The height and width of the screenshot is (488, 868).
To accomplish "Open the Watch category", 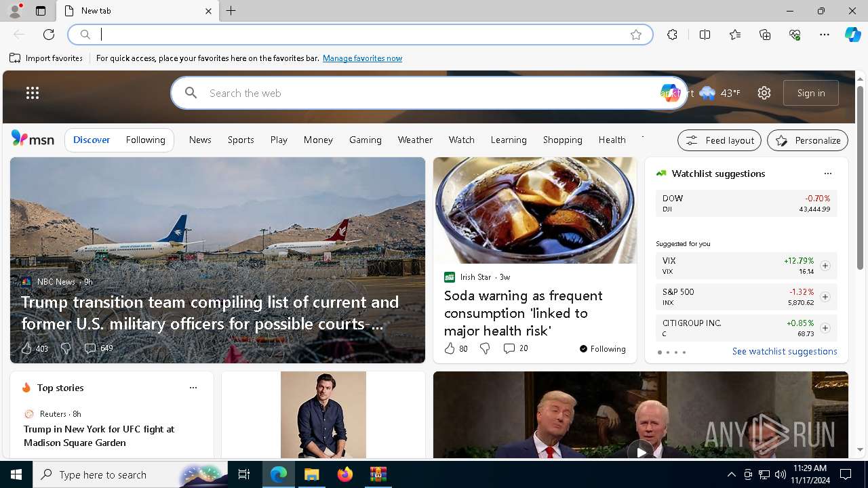I will [x=461, y=140].
